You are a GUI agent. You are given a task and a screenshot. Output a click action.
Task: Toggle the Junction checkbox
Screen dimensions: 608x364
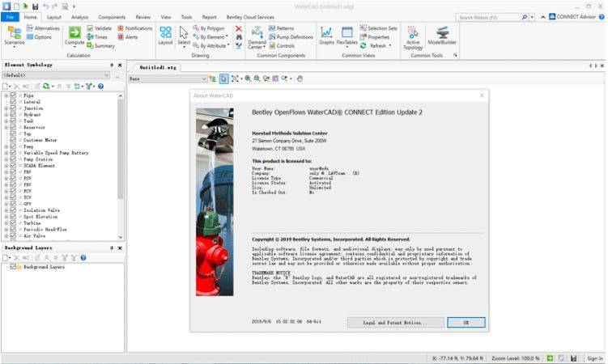pyautogui.click(x=13, y=108)
